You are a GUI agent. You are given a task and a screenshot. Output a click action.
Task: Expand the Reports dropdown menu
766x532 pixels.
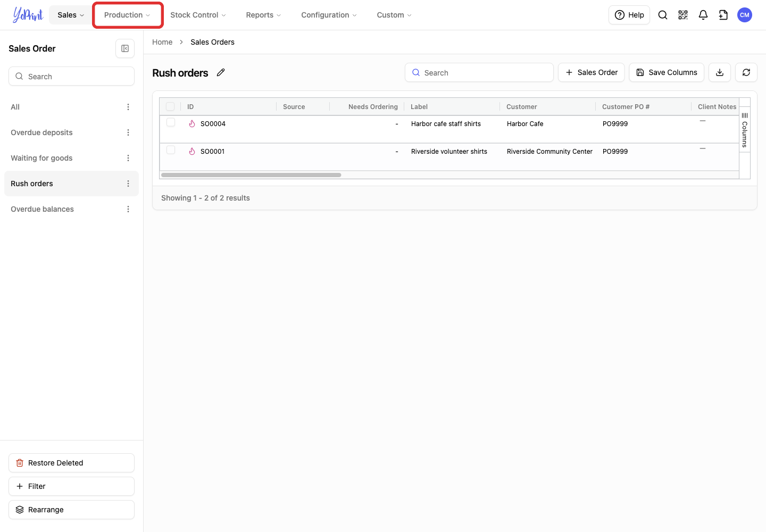coord(263,15)
